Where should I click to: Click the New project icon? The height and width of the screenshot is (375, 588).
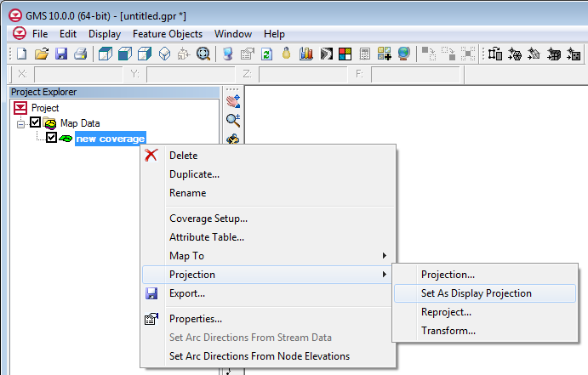tap(22, 54)
